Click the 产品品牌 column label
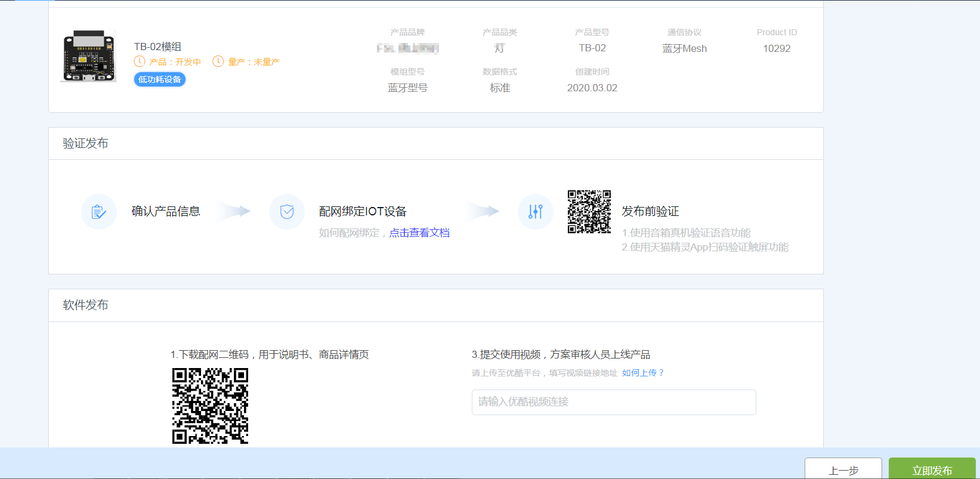 coord(407,32)
